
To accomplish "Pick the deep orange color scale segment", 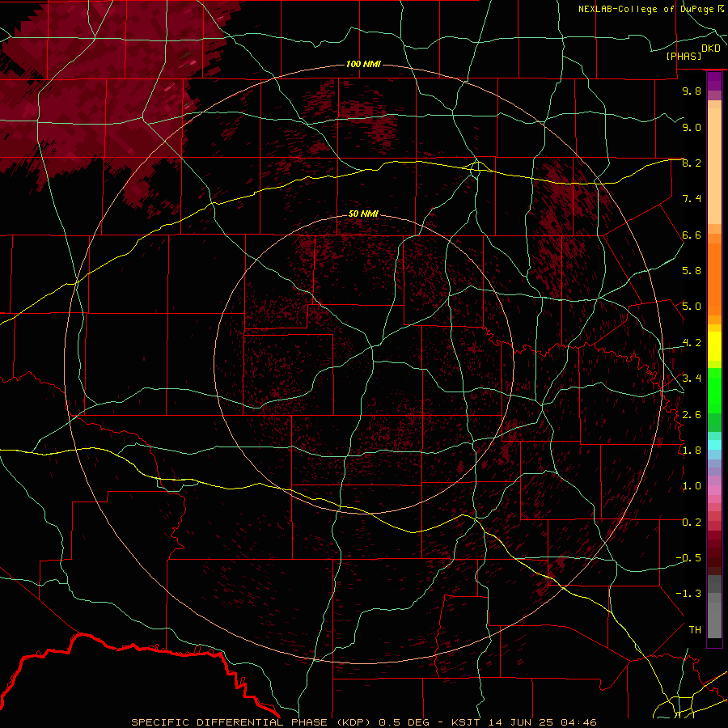I will pos(714,280).
